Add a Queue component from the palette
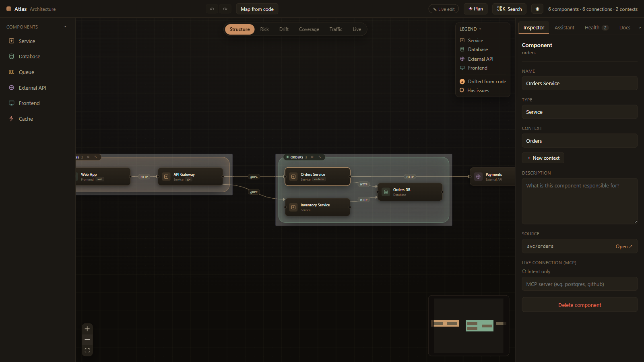 [x=38, y=72]
